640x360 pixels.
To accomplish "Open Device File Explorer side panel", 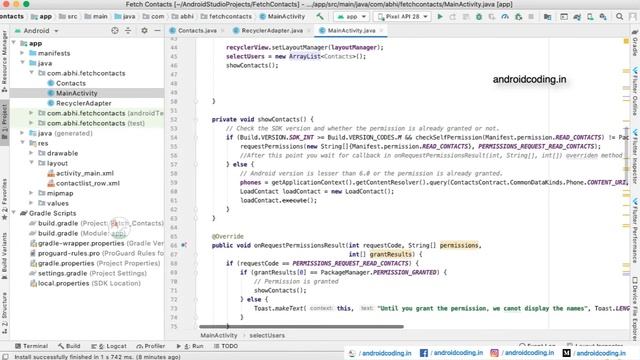I will [635, 309].
